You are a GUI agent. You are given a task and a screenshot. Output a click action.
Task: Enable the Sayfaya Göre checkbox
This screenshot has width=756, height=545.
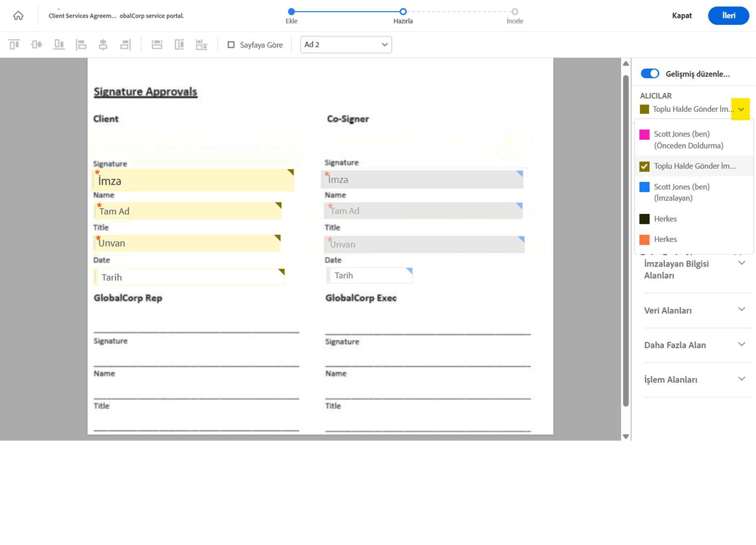click(x=231, y=45)
